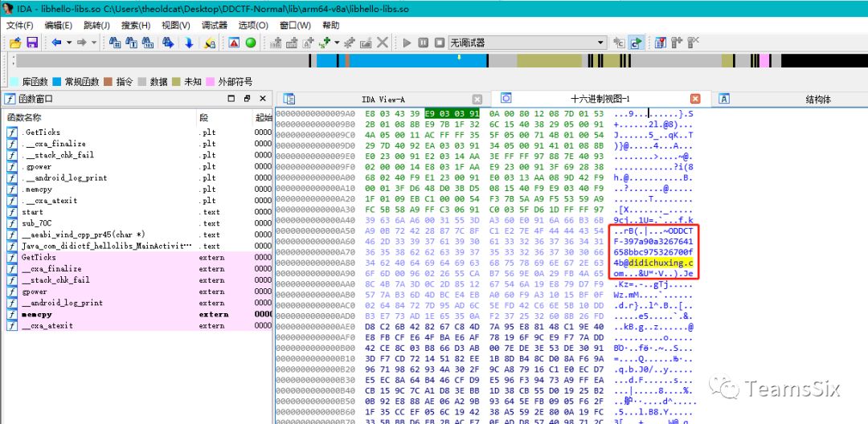This screenshot has height=424, width=868.
Task: Switch to the 十六进制视图-1 tab
Action: (600, 99)
